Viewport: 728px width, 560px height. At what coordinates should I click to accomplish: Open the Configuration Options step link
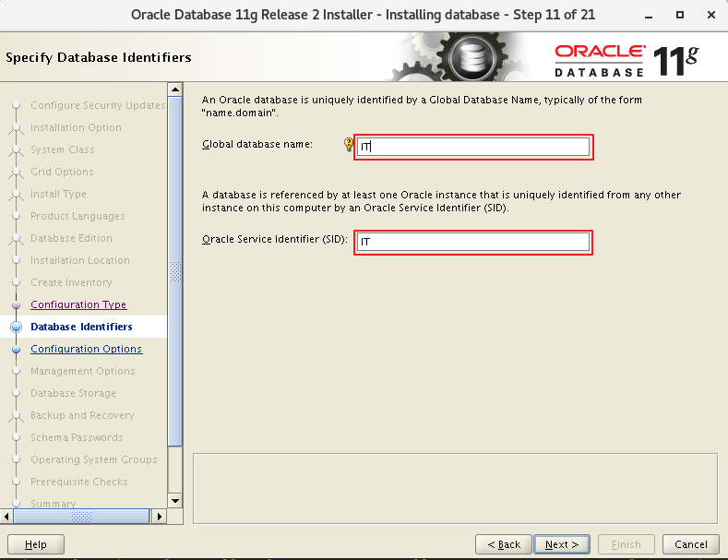click(87, 349)
